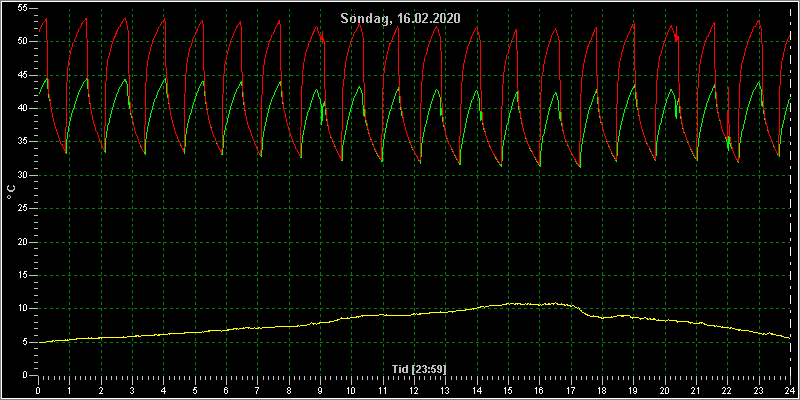Click the red curve's first peak after hour 0
The width and height of the screenshot is (800, 400).
coord(46,19)
